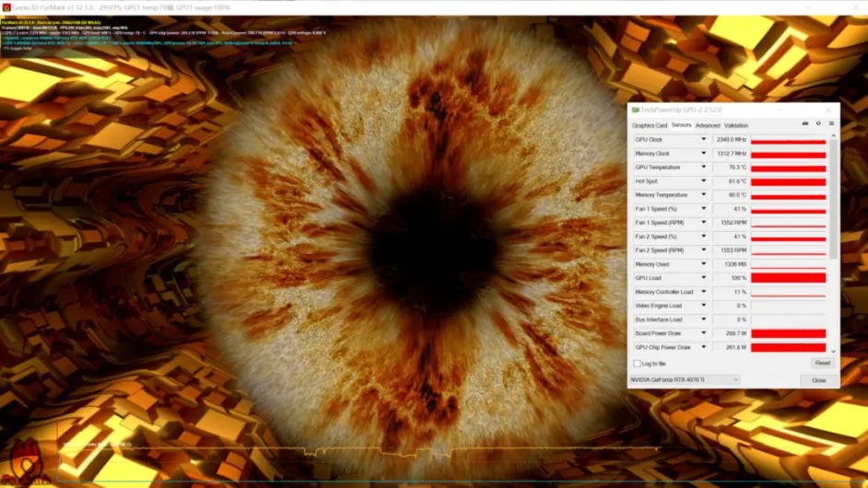Screen dimensions: 868x488
Task: Open the NVIDIA GeForce RTX 4070 Ti selector
Action: (686, 379)
